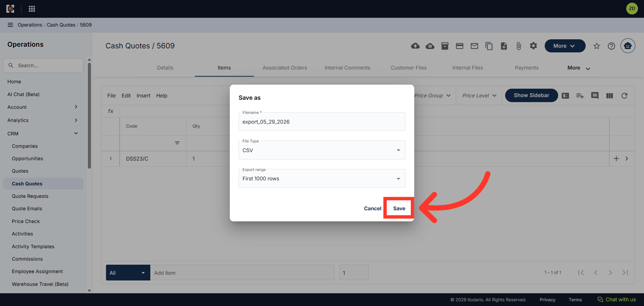Viewport: 644px width, 306px height.
Task: Open the All item filter dropdown
Action: 128,273
